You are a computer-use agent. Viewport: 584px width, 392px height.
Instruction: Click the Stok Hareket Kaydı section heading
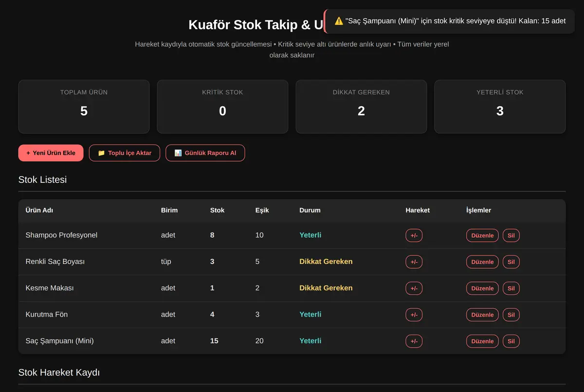(59, 373)
